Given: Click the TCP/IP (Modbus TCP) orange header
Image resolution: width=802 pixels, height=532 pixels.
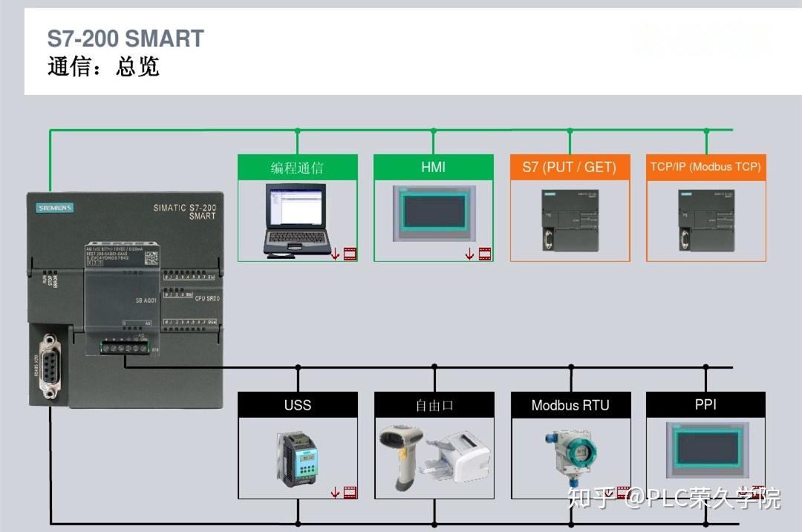Looking at the screenshot, I should pyautogui.click(x=706, y=167).
